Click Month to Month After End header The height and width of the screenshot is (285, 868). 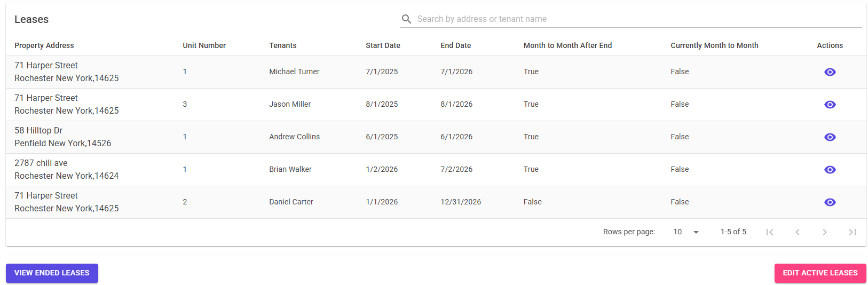coord(567,45)
